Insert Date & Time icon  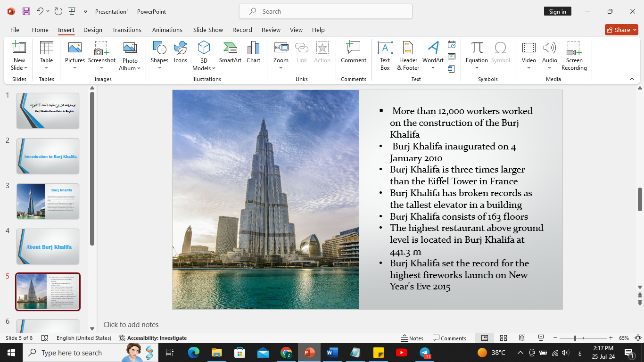[452, 45]
